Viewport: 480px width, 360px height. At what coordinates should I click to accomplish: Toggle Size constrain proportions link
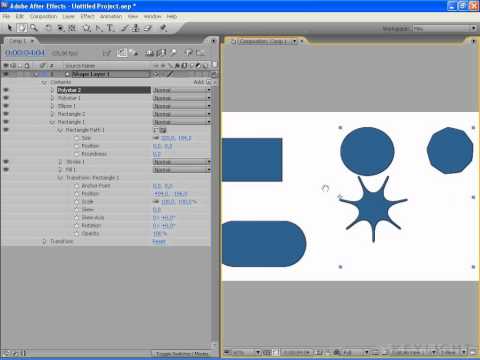[x=156, y=138]
